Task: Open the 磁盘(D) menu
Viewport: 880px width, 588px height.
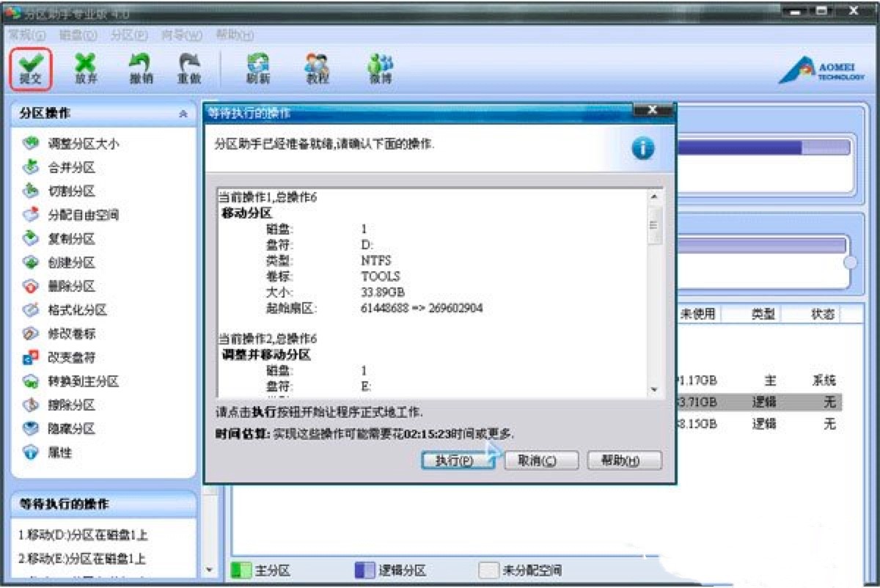Action: tap(78, 34)
